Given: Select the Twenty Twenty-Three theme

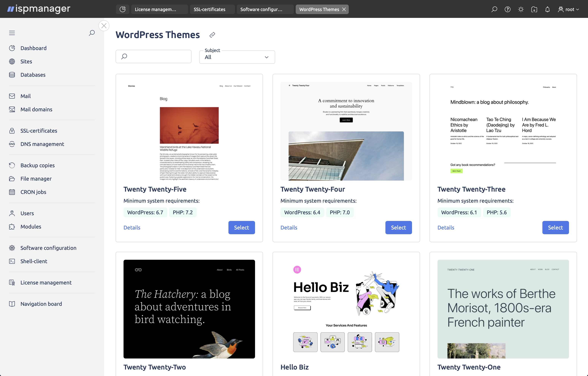Looking at the screenshot, I should (x=556, y=228).
